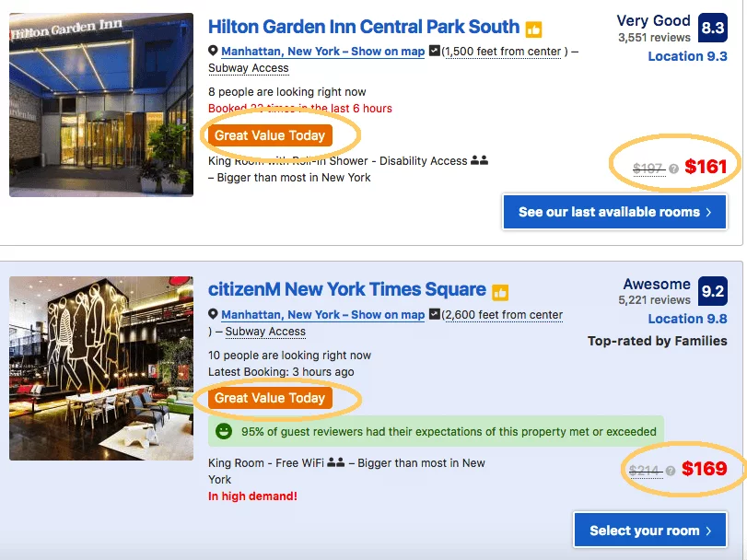Open the citizenM lobby photo
The height and width of the screenshot is (560, 747).
[101, 368]
